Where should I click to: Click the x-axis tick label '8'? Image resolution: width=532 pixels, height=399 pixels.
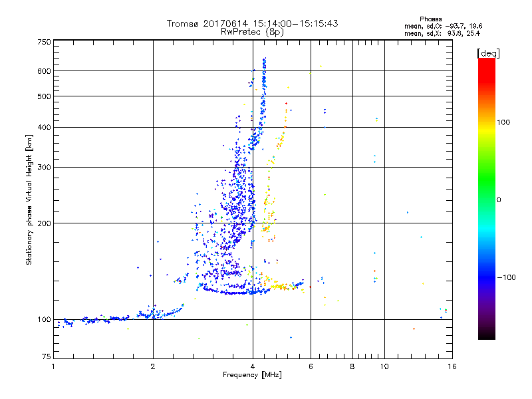(x=352, y=366)
